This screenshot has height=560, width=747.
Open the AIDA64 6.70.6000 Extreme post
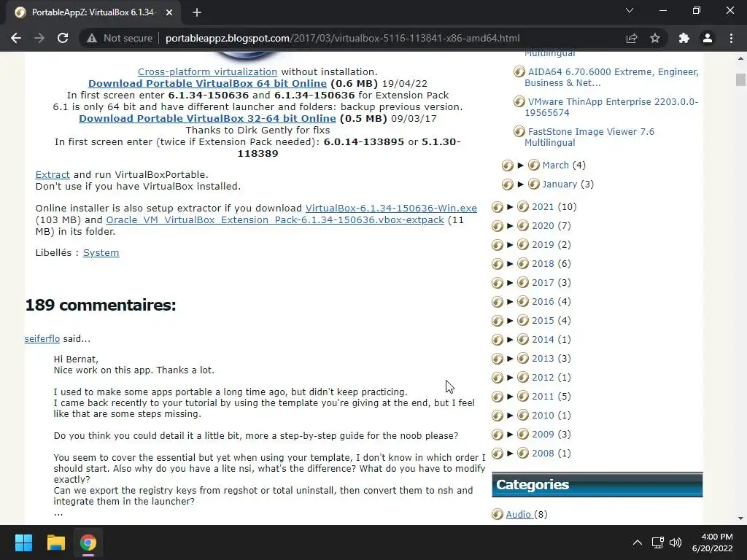[x=611, y=77]
